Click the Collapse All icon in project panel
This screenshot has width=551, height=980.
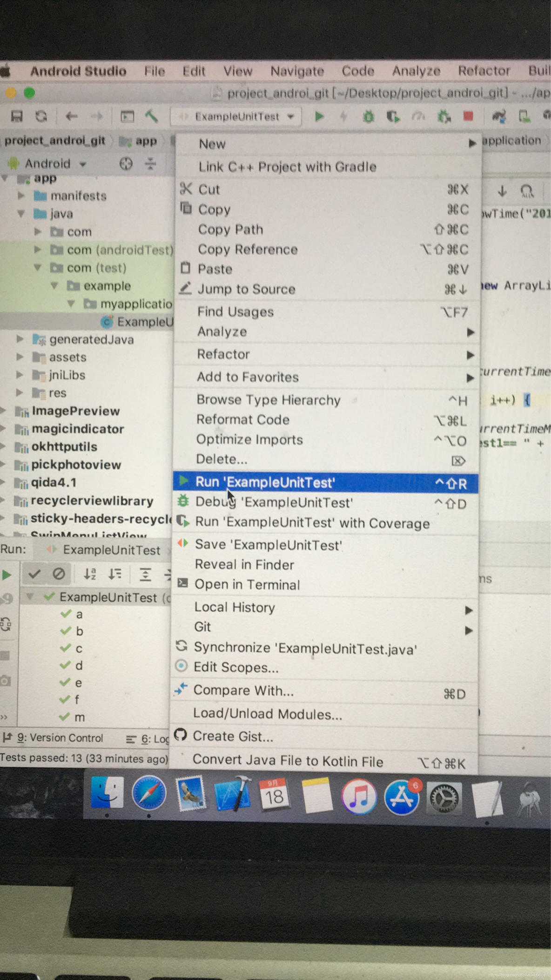click(150, 164)
